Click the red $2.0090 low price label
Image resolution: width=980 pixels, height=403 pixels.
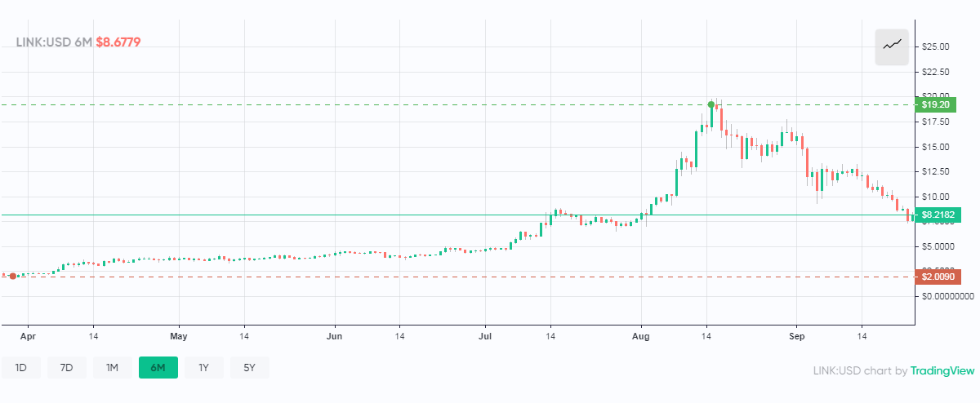coord(938,277)
